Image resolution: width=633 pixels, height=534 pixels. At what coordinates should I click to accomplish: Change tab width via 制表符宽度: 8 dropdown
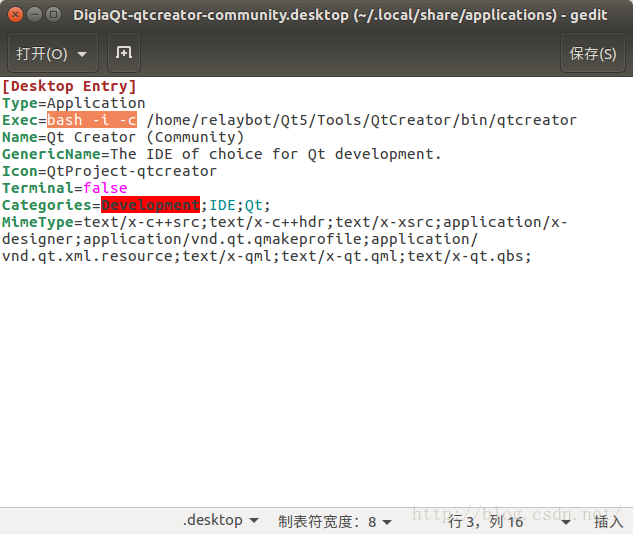pyautogui.click(x=335, y=521)
